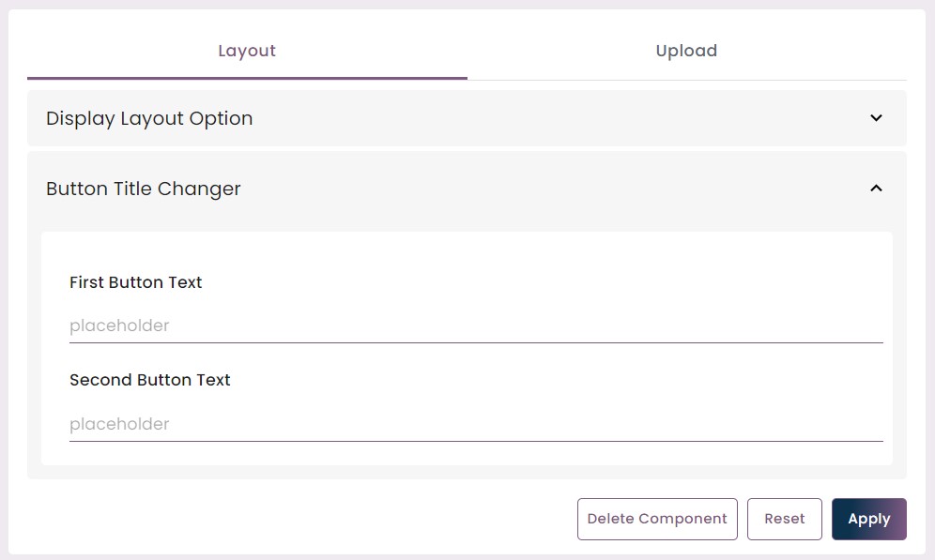Screen dimensions: 935x560
Task: Focus the Second Button Text input field
Action: click(476, 424)
